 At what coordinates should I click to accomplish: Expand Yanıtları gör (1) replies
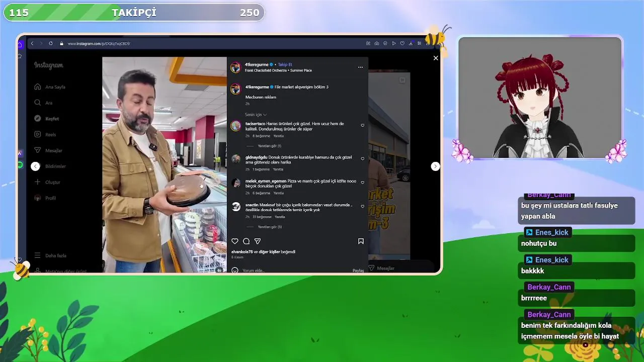[269, 146]
